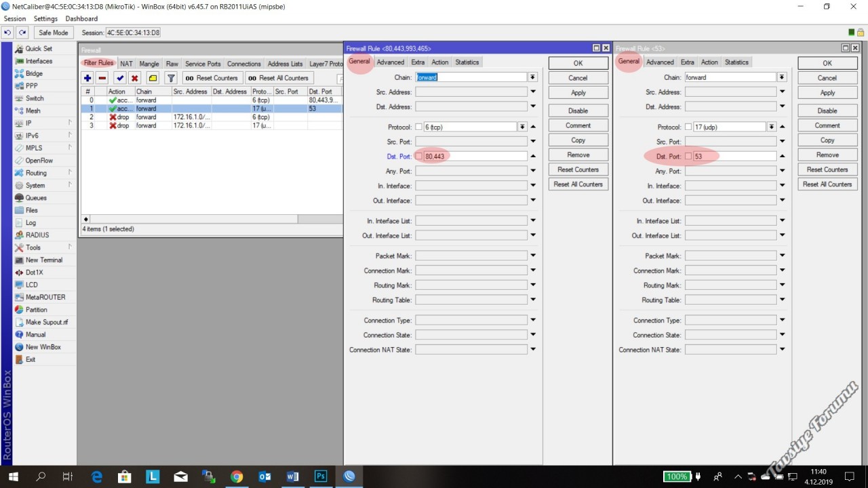The image size is (868, 488).
Task: Switch to NAT tab in Firewall window
Action: (x=126, y=64)
